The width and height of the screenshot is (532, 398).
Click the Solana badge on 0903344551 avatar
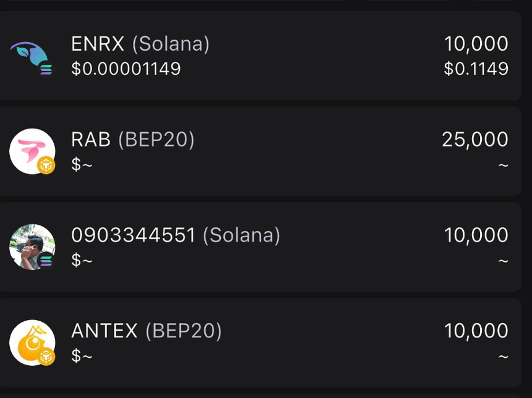point(46,261)
